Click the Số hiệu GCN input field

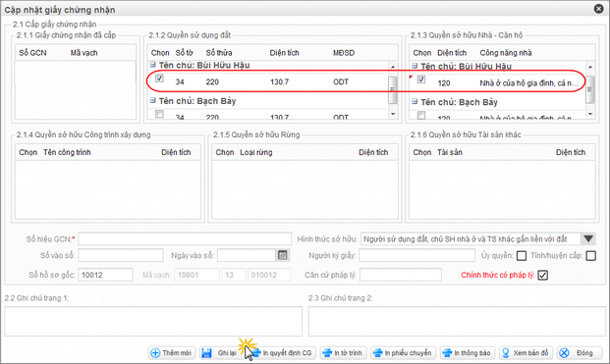185,239
